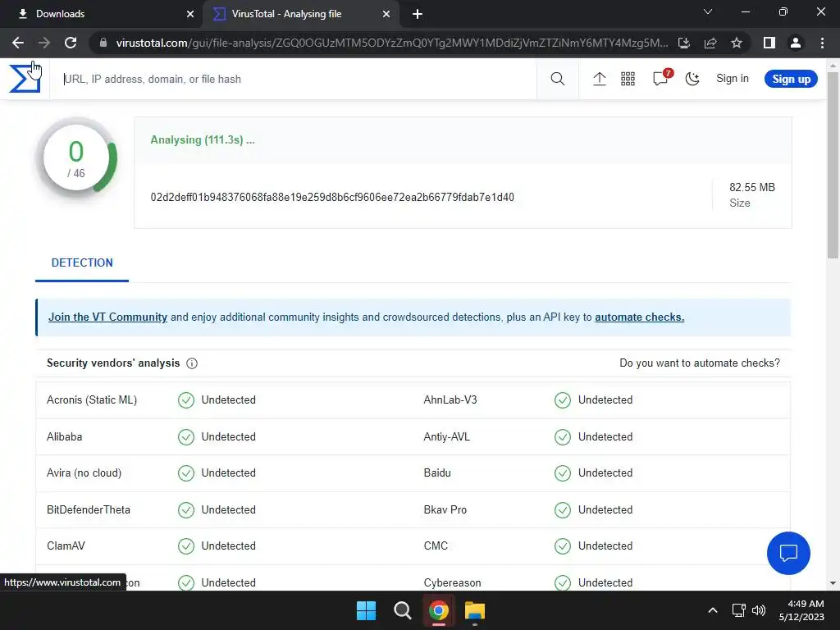Open Windows taskbar search
The height and width of the screenshot is (630, 840).
402,610
